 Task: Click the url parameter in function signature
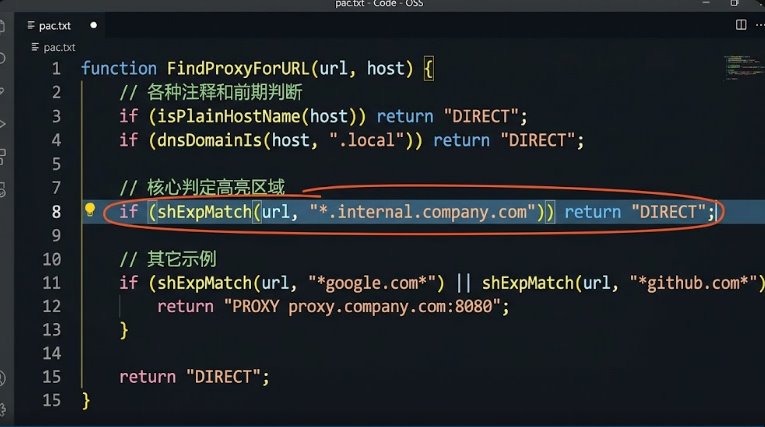point(333,68)
